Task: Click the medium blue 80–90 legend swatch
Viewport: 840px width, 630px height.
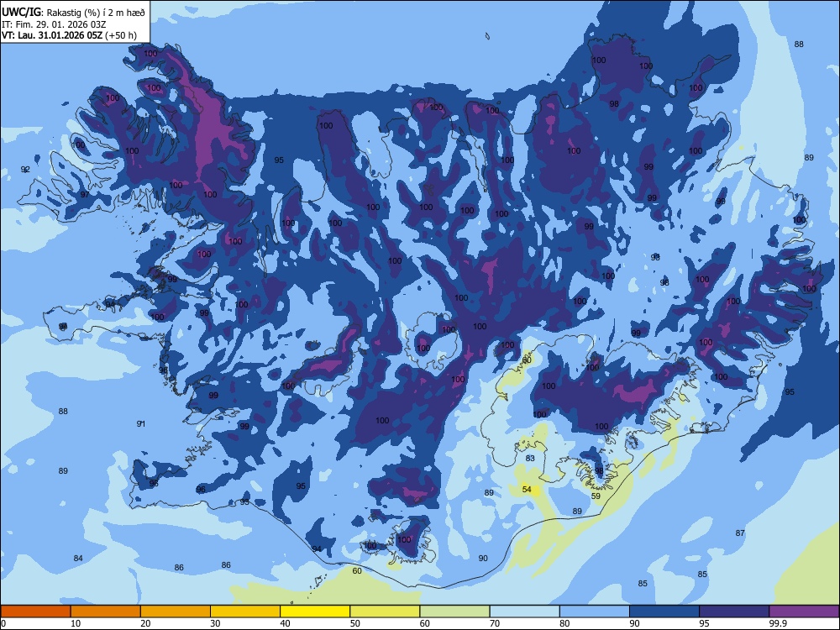Action: coord(595,612)
